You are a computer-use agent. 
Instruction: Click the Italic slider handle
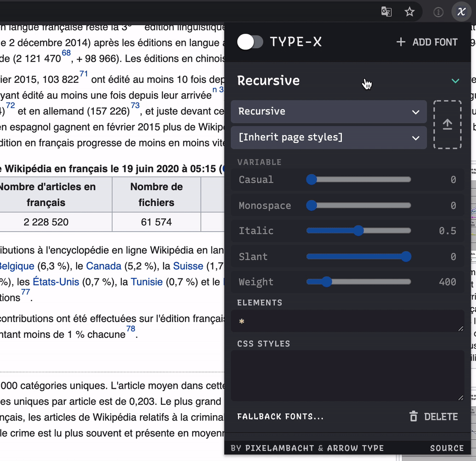[x=358, y=231]
